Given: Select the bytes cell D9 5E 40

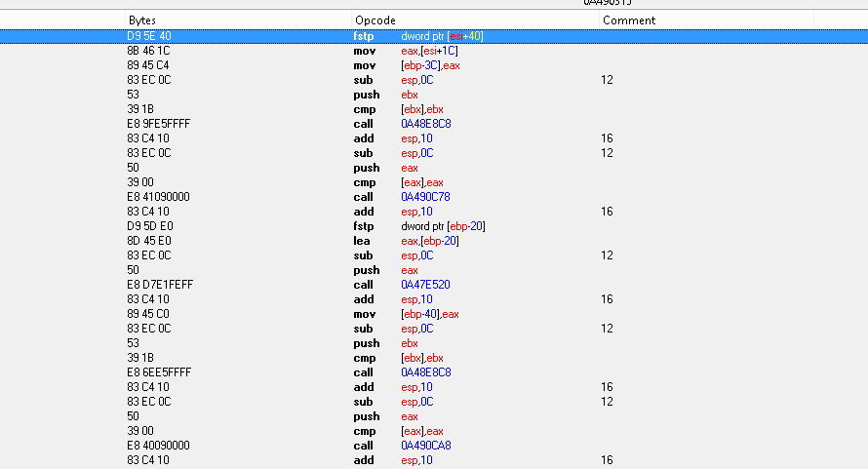Looking at the screenshot, I should [x=149, y=36].
